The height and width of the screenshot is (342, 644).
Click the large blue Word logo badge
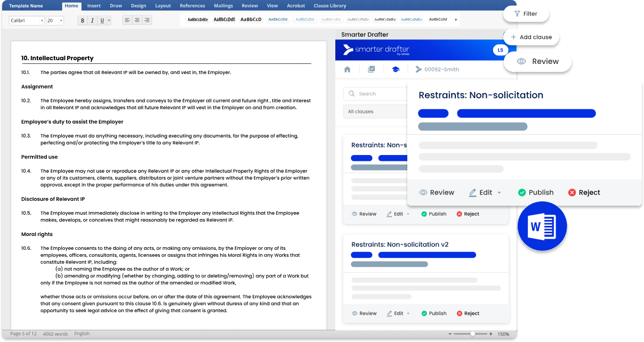(x=542, y=226)
